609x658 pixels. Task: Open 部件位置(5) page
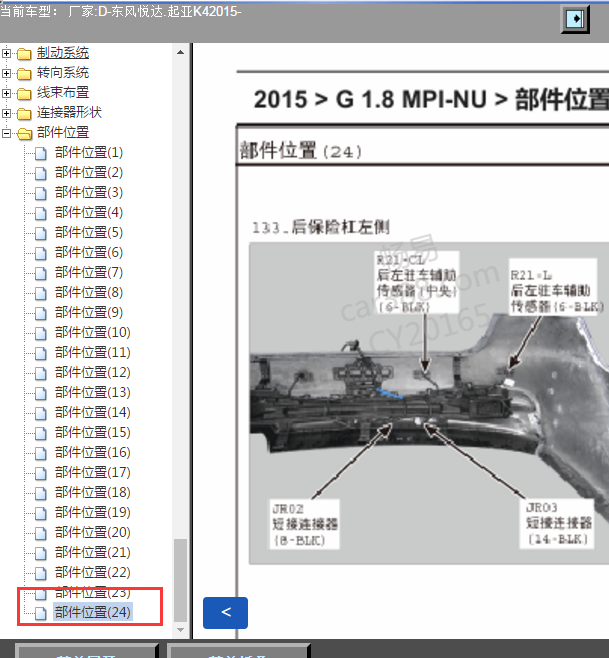(89, 232)
